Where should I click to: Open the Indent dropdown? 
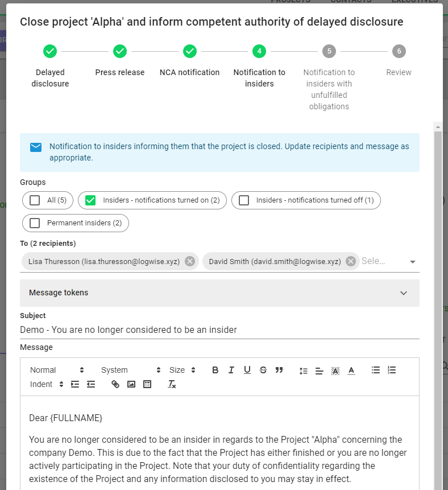(x=47, y=384)
